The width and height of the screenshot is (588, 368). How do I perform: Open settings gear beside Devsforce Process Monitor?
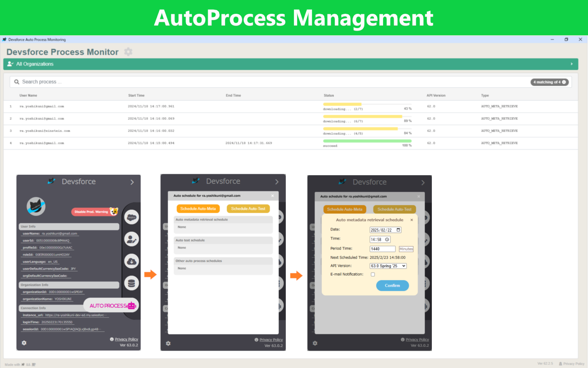point(128,52)
